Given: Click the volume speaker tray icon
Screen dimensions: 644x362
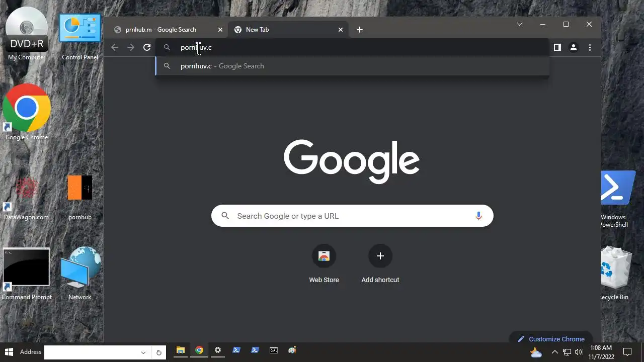Looking at the screenshot, I should coord(579,352).
